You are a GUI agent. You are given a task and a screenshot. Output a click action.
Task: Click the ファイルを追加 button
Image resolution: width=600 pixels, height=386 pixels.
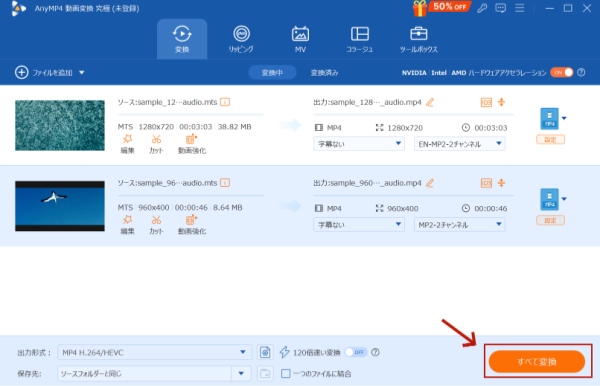(44, 72)
